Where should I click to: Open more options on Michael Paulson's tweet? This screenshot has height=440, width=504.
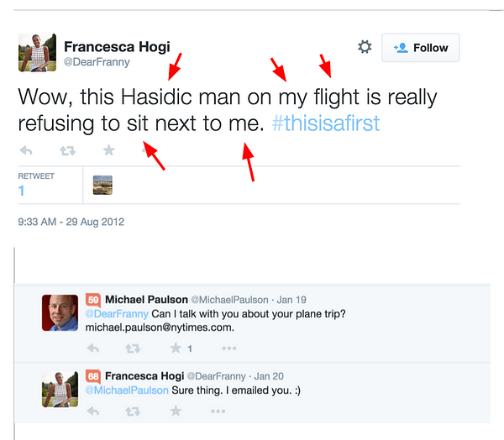click(x=229, y=348)
